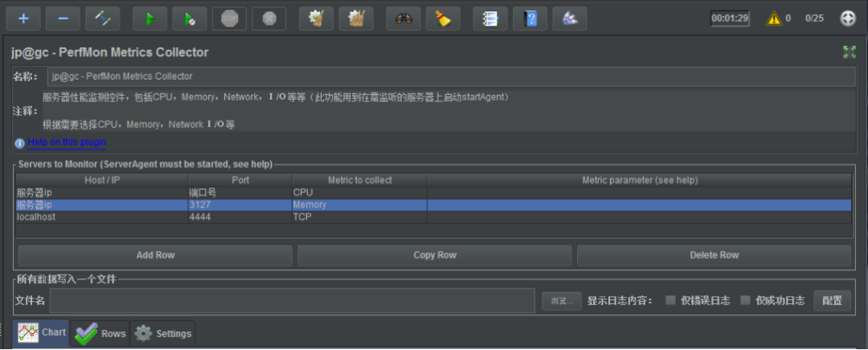Click Start no pauses icon
Image resolution: width=868 pixels, height=350 pixels.
[x=190, y=19]
